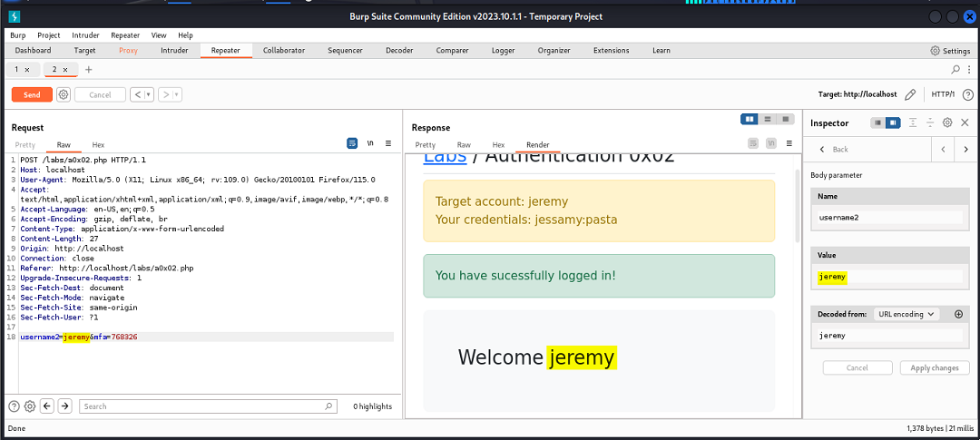Switch to the Decoder tab
This screenshot has height=440, width=980.
click(x=399, y=51)
